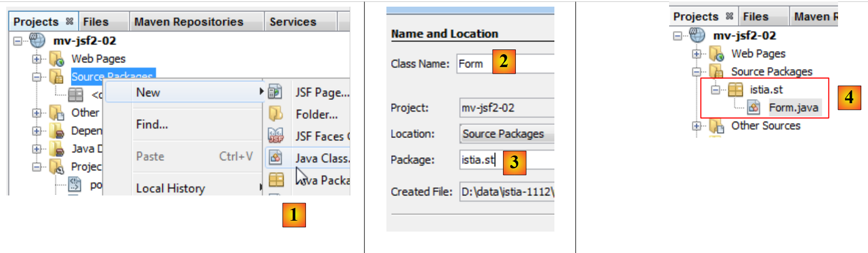Image resolution: width=868 pixels, height=253 pixels.
Task: Click the JSF Faces configuration icon
Action: (x=276, y=136)
